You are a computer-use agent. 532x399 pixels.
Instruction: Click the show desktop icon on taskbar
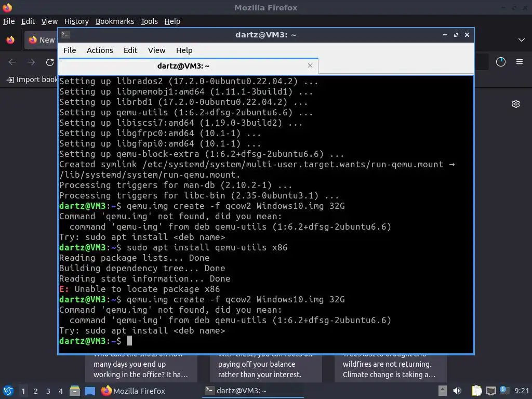[90, 391]
